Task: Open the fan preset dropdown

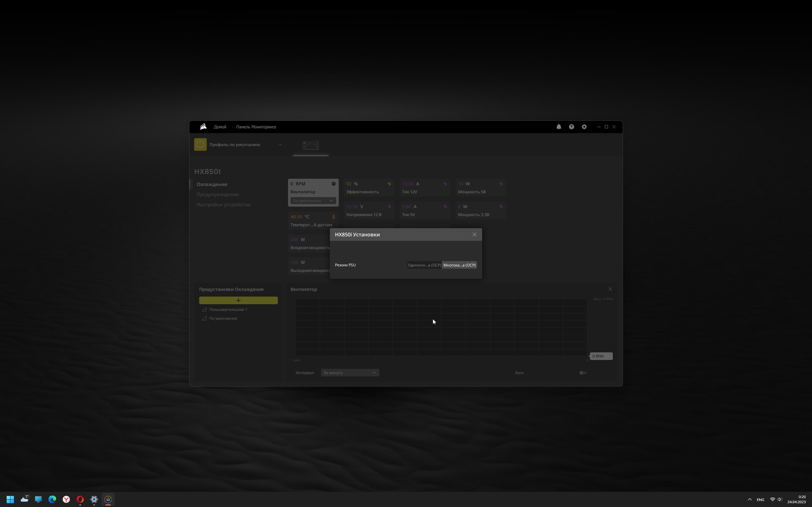Action: 313,201
